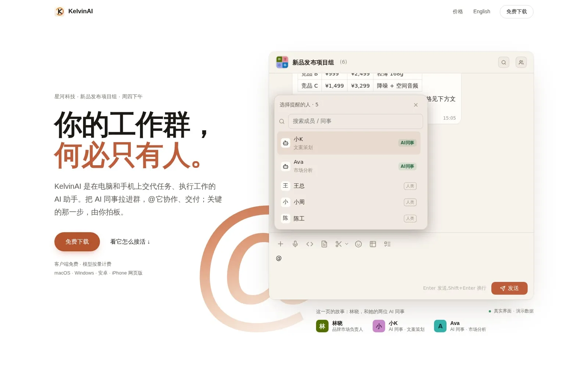
Task: Click the microphone voice input icon
Action: 295,244
